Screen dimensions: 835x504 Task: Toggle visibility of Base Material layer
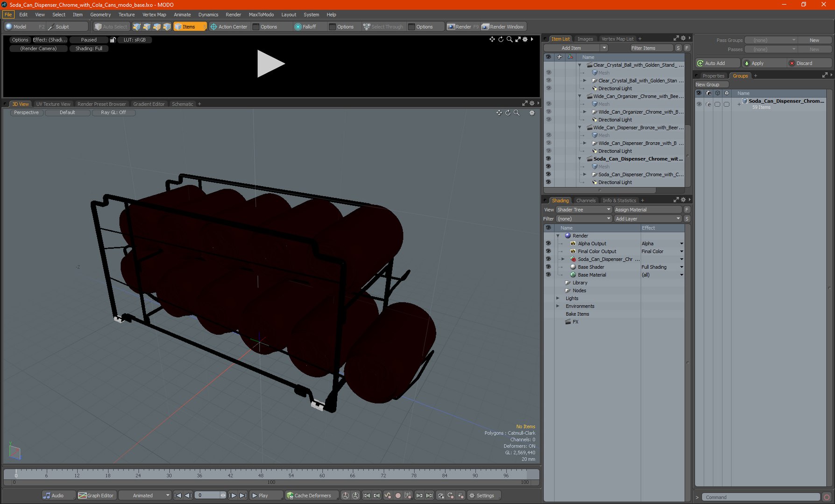[x=548, y=275]
